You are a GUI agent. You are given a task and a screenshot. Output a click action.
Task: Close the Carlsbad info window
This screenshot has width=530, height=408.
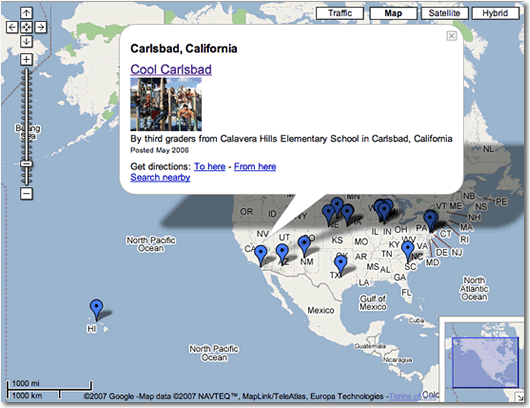tap(452, 36)
